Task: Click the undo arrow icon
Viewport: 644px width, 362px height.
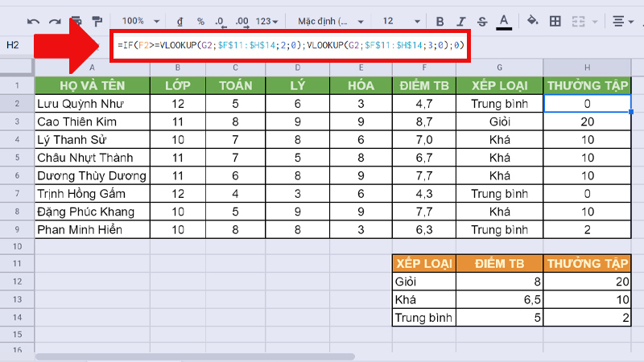Action: [x=34, y=20]
